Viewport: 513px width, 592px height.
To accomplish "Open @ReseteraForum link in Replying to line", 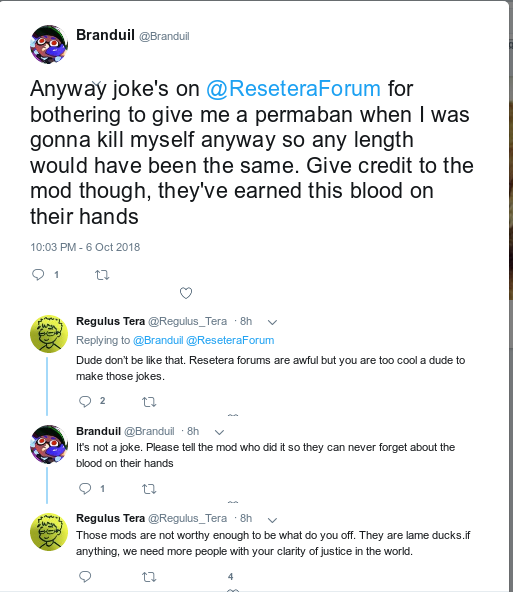I will [x=230, y=340].
